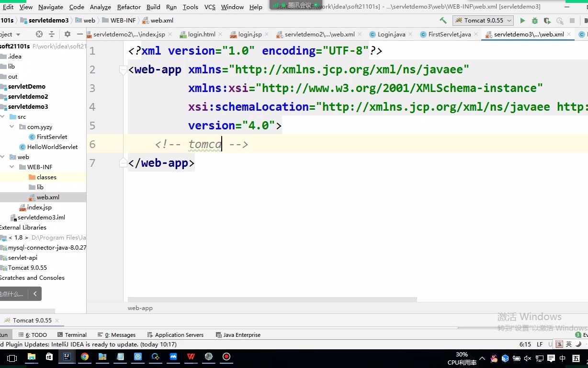Image resolution: width=588 pixels, height=368 pixels.
Task: Switch to the login.html tab
Action: point(202,34)
